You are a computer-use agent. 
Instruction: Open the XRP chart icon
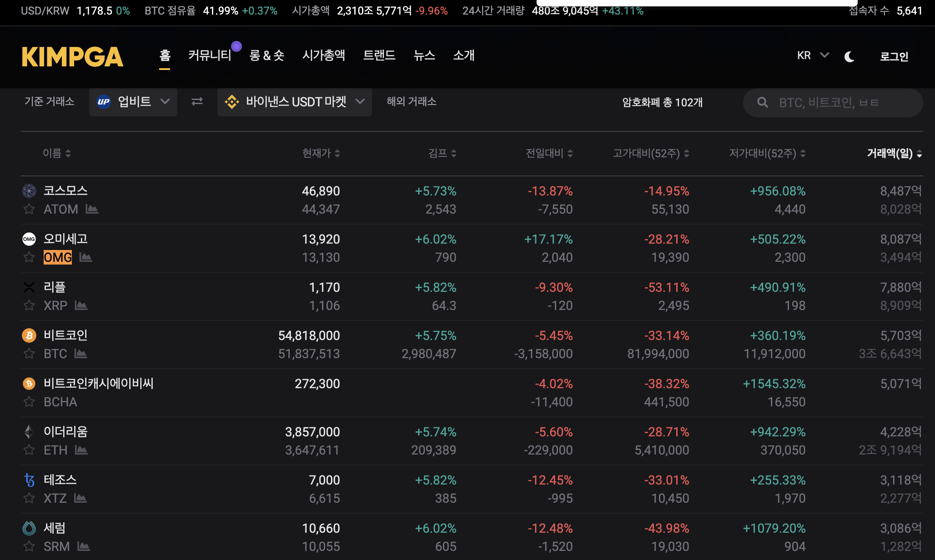pyautogui.click(x=81, y=305)
